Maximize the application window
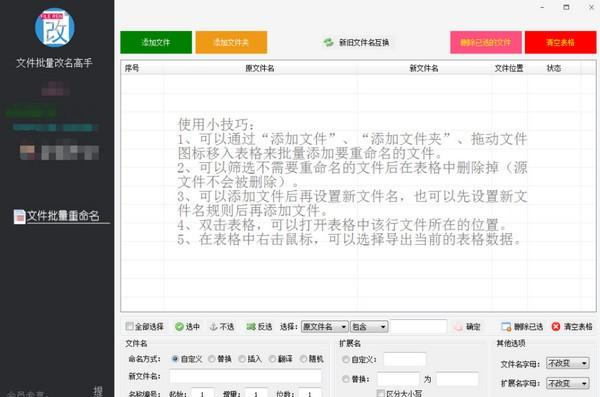This screenshot has width=600, height=397. (x=566, y=7)
